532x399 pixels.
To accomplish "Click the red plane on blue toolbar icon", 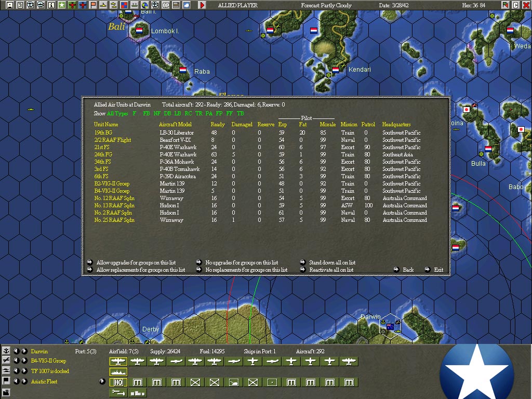I will [83, 5].
